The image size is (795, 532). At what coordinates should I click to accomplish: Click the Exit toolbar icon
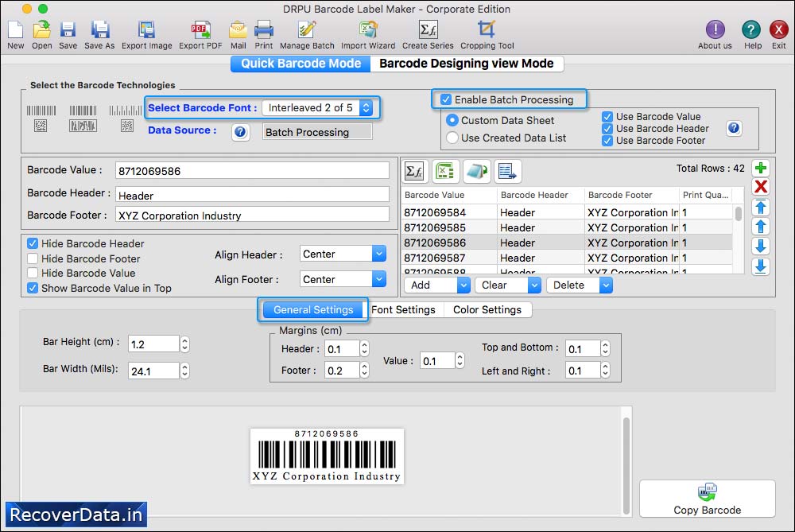click(779, 30)
